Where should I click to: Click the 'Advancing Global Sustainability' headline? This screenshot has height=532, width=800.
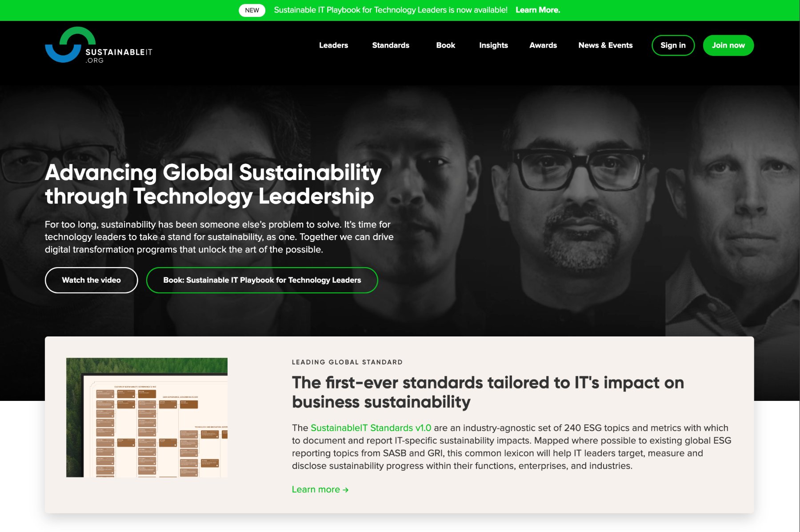click(x=213, y=184)
